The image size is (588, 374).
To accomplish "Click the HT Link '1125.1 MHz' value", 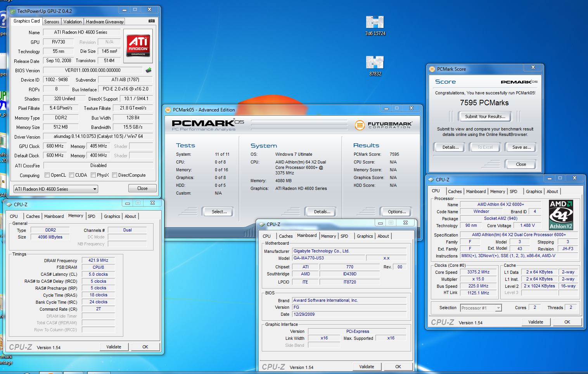I will [478, 293].
